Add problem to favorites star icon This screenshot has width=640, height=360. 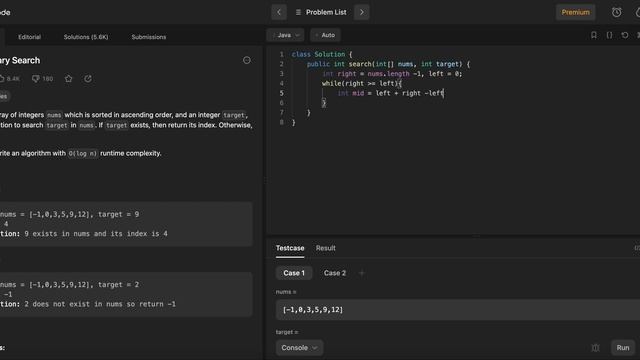coord(69,79)
